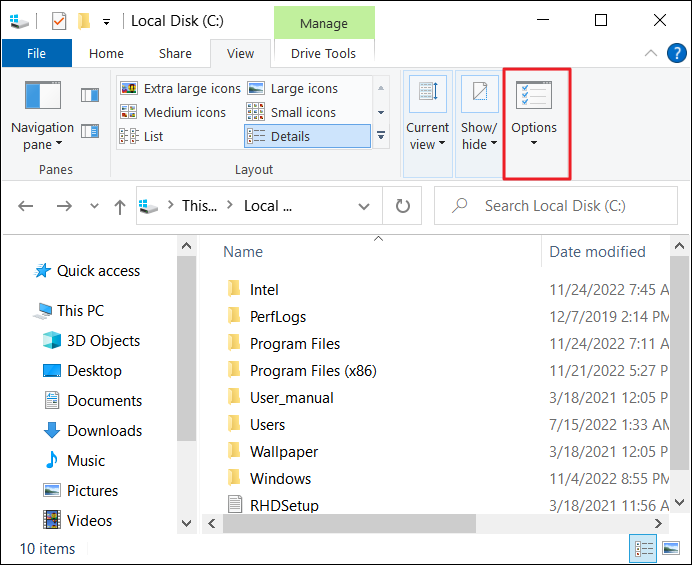The width and height of the screenshot is (692, 565).
Task: Switch to List layout
Action: tap(141, 136)
